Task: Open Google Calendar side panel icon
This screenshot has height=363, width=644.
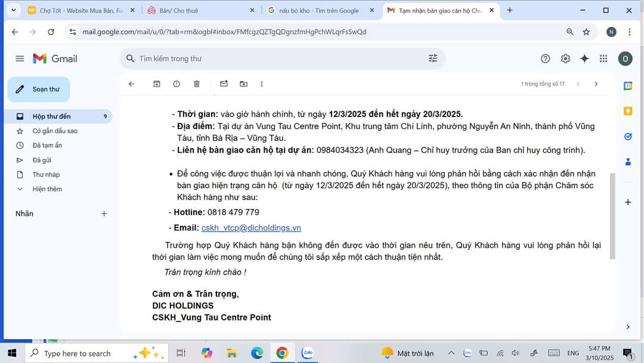Action: [628, 85]
